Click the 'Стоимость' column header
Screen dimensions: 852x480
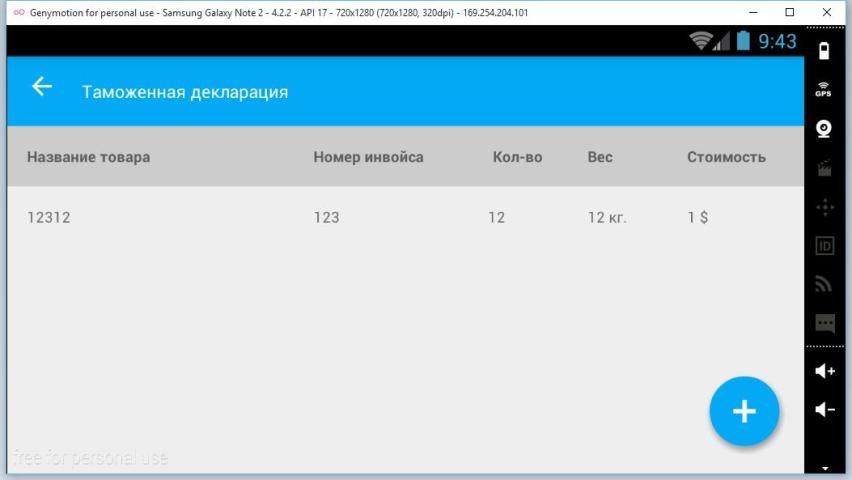point(726,157)
